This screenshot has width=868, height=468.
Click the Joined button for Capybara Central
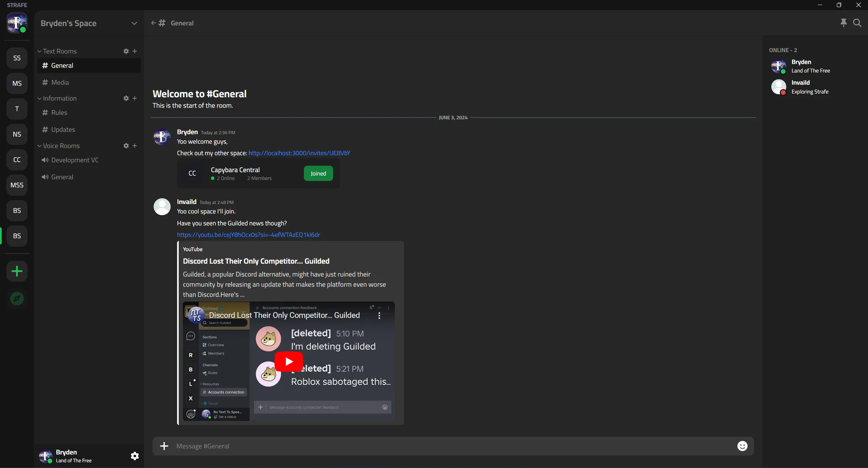(x=318, y=173)
